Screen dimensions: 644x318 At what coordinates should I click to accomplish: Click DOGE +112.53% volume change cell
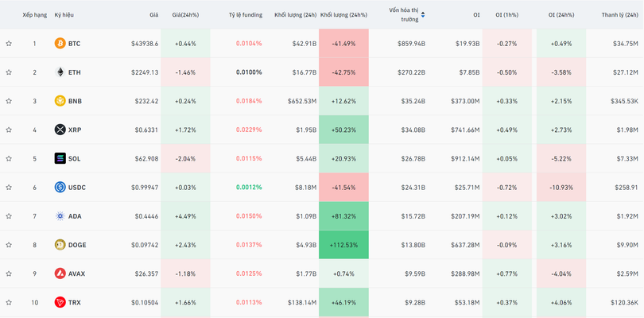click(343, 245)
